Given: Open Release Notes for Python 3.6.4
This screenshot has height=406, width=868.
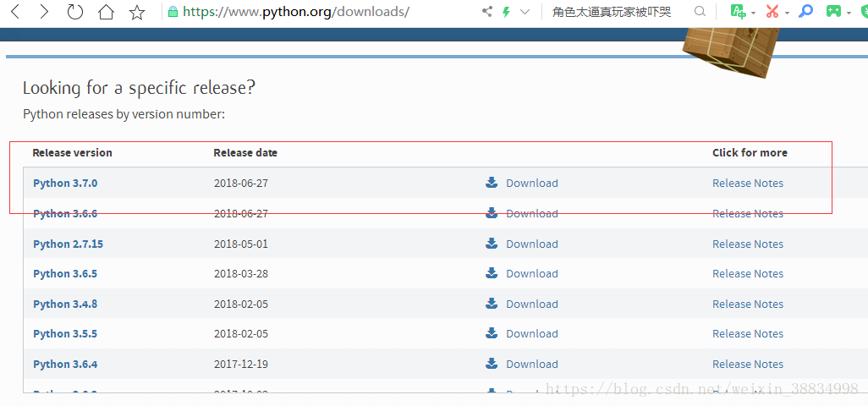Looking at the screenshot, I should pos(748,365).
